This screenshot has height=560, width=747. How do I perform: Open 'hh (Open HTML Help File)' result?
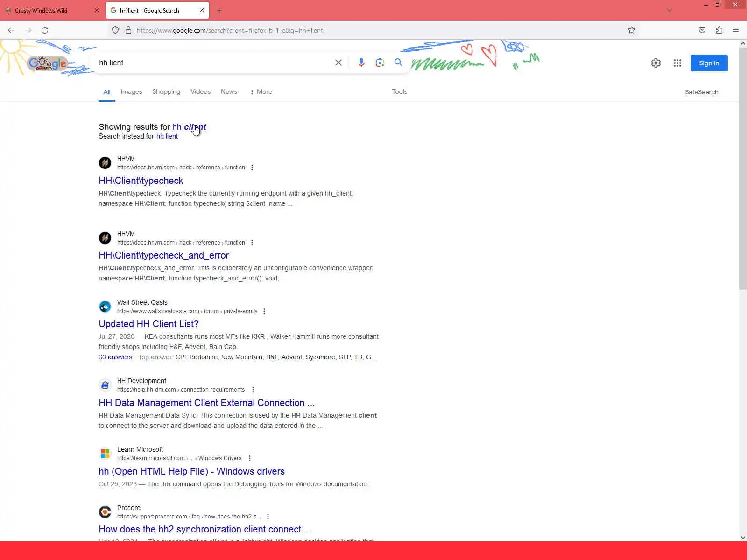point(191,471)
